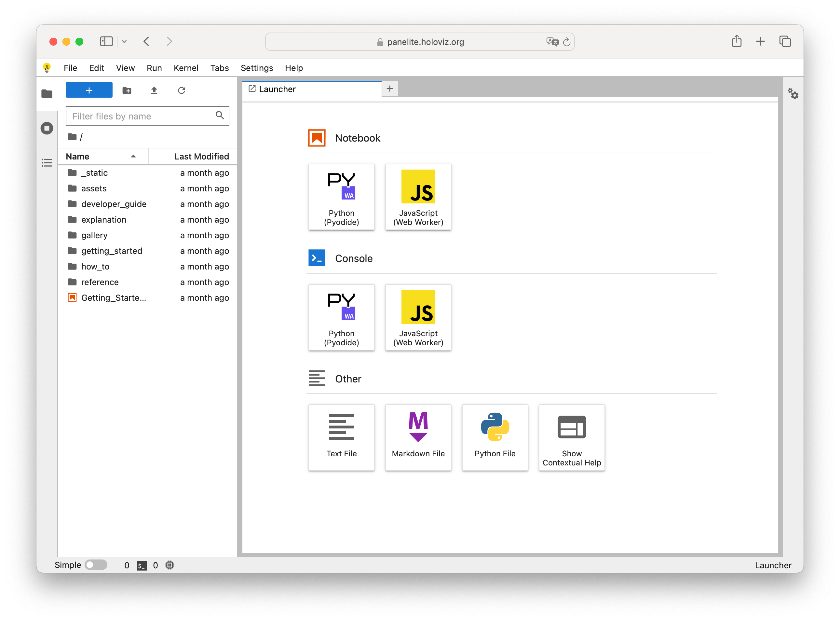840x621 pixels.
Task: Toggle the File Browser sidebar icon
Action: click(x=47, y=94)
